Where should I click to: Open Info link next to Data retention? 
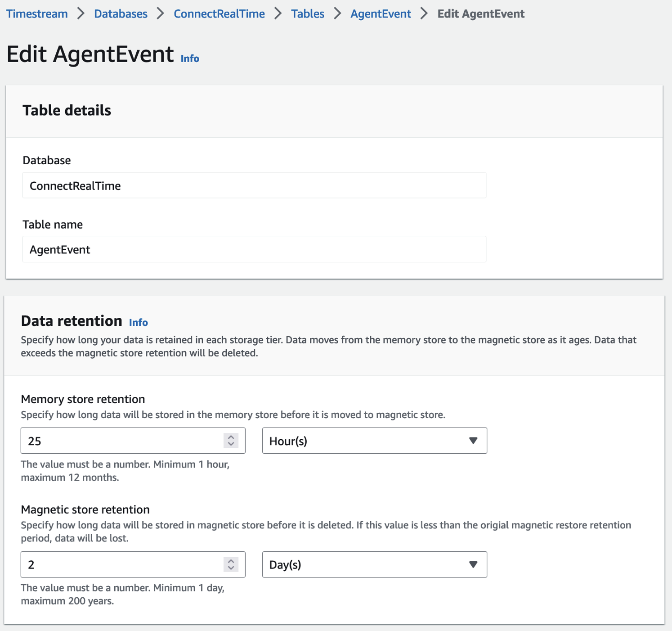[139, 322]
